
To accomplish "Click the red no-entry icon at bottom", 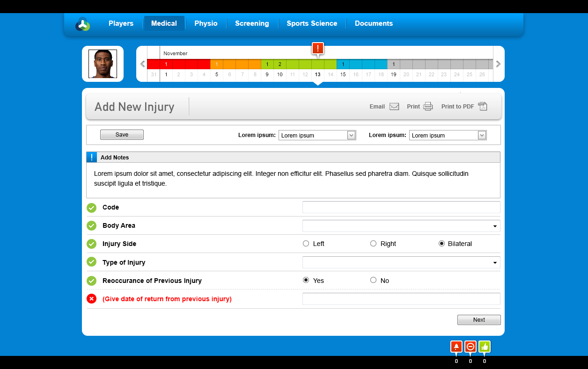I will 470,347.
